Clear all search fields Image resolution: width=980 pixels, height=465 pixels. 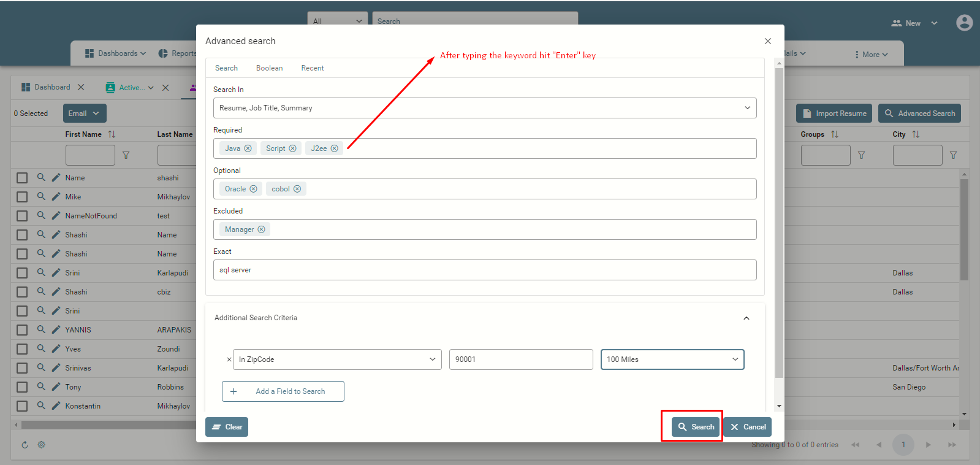227,427
